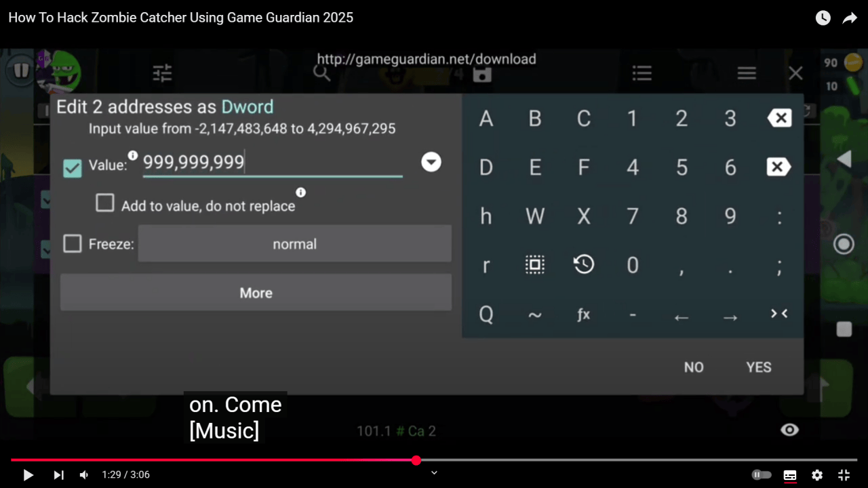This screenshot has width=868, height=488.
Task: Click GameGuardian save floppy icon
Action: coord(482,74)
